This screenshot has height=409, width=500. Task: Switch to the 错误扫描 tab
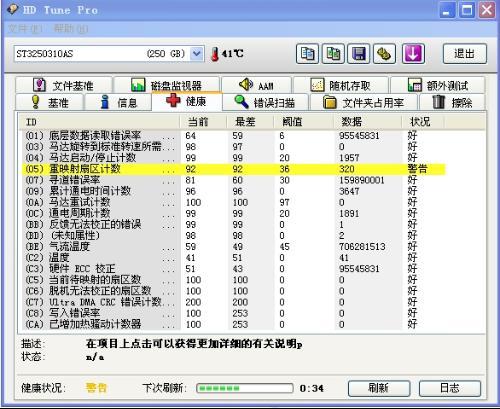pos(265,102)
